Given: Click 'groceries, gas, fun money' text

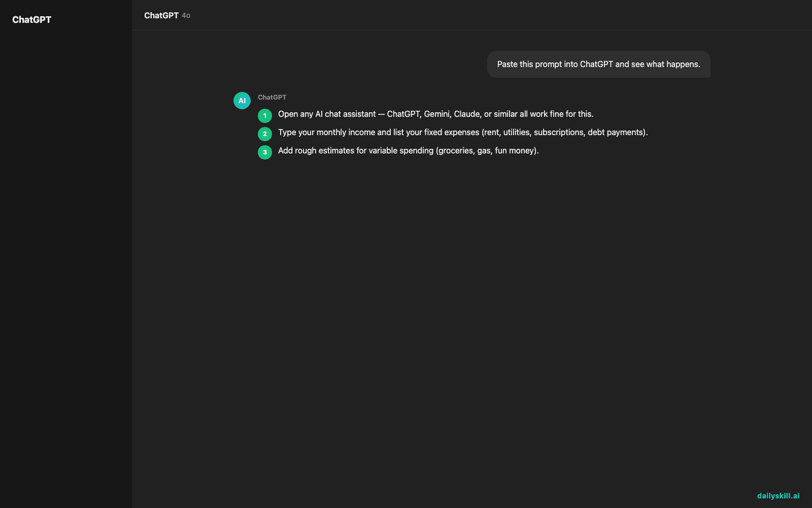Looking at the screenshot, I should click(487, 151).
